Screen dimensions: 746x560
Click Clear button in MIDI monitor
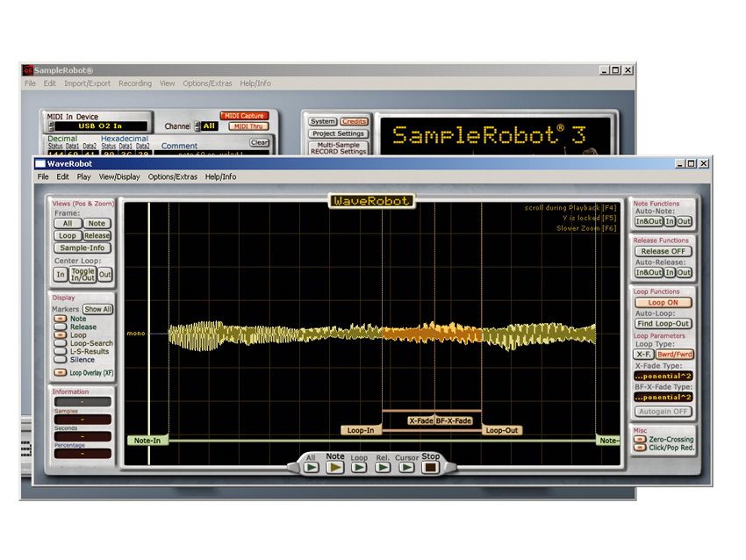(259, 143)
